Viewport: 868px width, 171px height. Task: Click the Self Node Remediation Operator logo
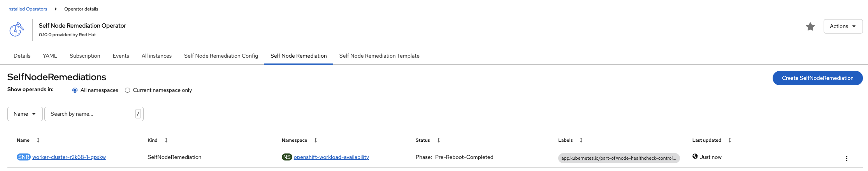tap(16, 30)
